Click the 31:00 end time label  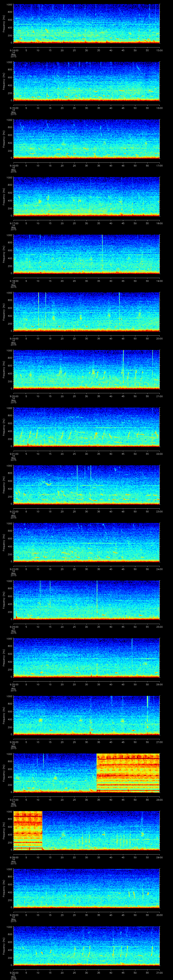pyautogui.click(x=160, y=972)
